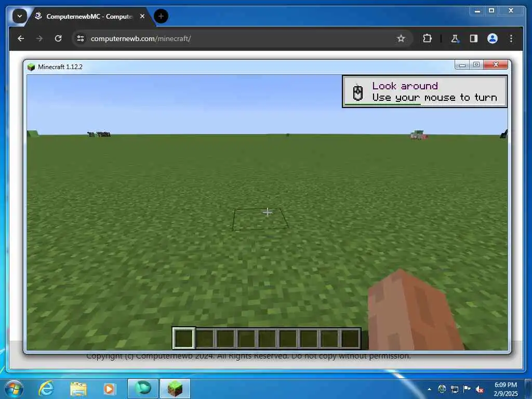This screenshot has width=532, height=399.
Task: Reload the computernewb page
Action: (x=58, y=38)
